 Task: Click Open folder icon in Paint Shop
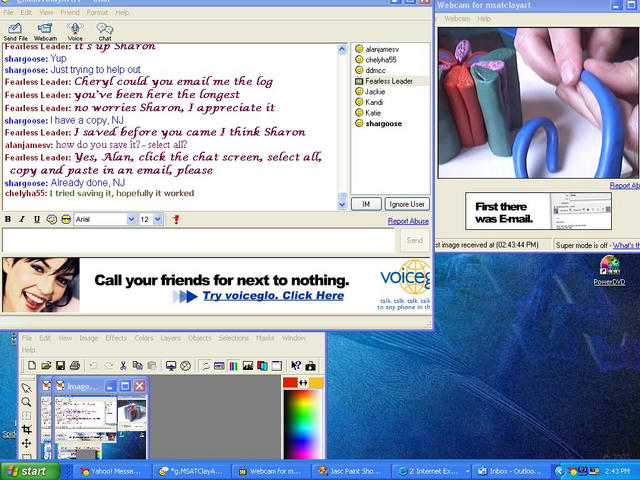click(x=46, y=365)
